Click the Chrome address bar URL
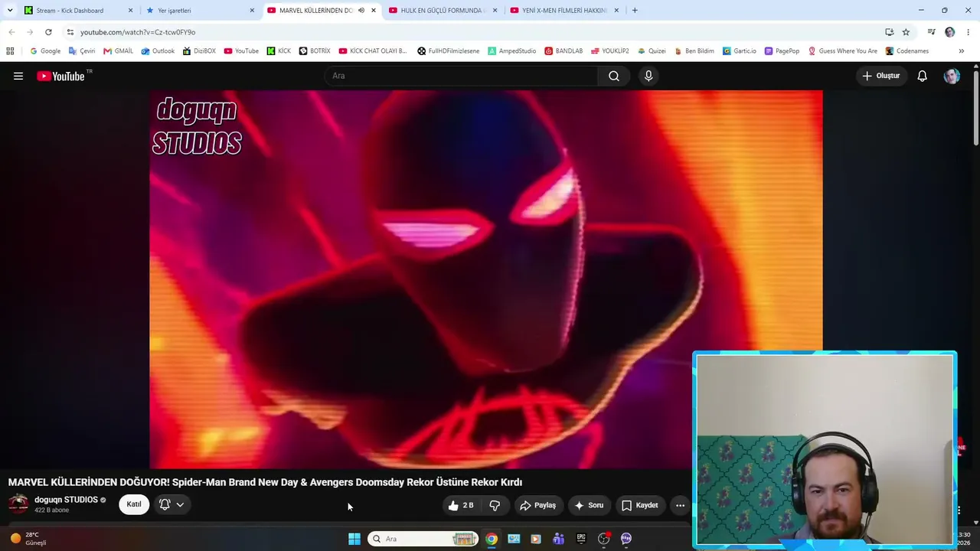Viewport: 980px width, 551px height. (x=138, y=32)
